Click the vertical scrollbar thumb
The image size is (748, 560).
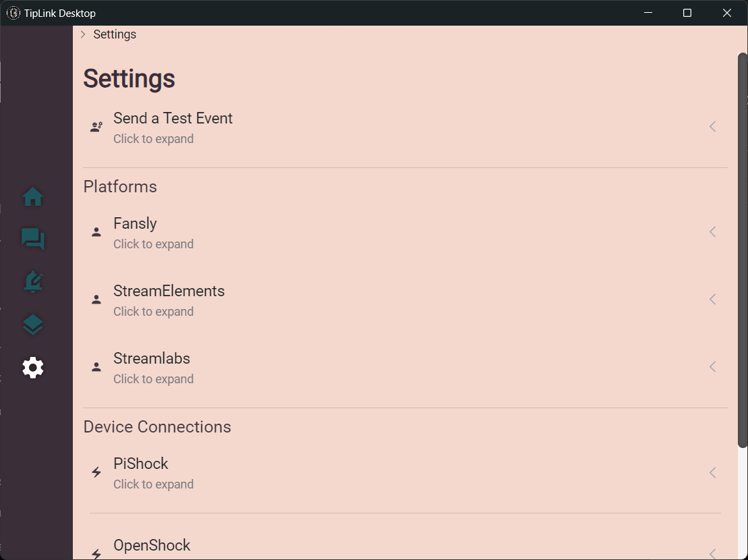coord(743,250)
